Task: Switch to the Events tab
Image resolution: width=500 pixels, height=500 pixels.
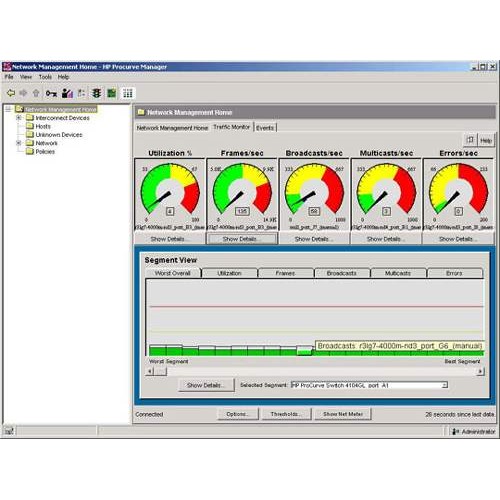Action: (265, 128)
